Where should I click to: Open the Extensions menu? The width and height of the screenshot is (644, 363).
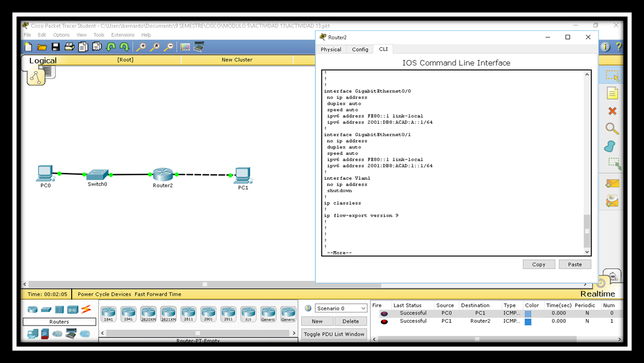pyautogui.click(x=123, y=35)
